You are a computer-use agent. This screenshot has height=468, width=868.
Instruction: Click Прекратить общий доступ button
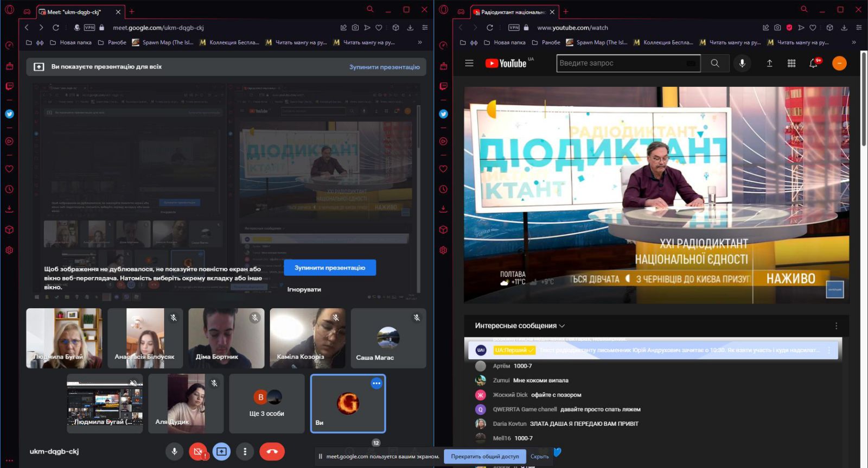point(484,456)
